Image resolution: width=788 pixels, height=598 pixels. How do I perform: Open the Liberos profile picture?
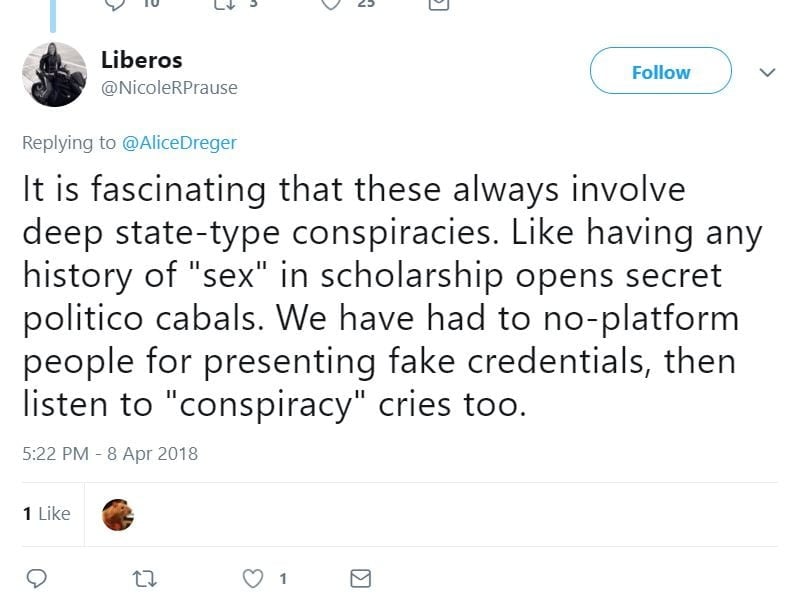pos(54,74)
